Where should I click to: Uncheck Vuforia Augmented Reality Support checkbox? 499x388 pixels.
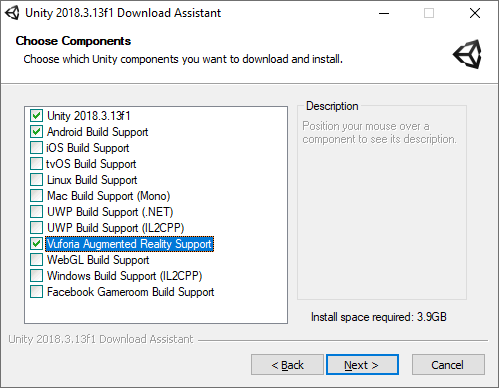point(36,244)
